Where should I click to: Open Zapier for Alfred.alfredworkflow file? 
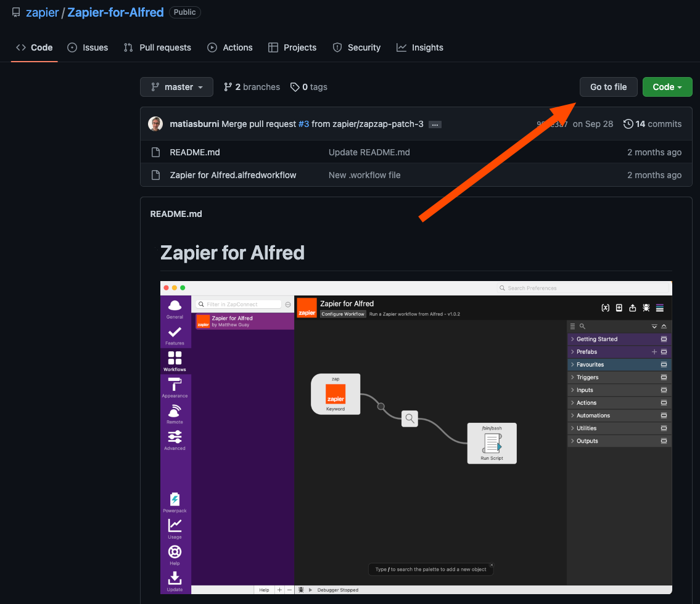pyautogui.click(x=233, y=175)
